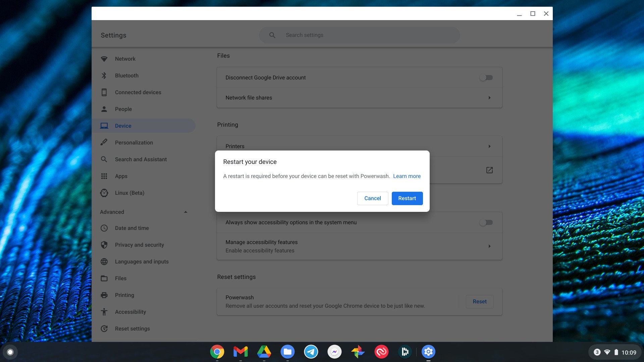This screenshot has height=362, width=644.
Task: Click the Restart button in dialog
Action: (x=407, y=198)
